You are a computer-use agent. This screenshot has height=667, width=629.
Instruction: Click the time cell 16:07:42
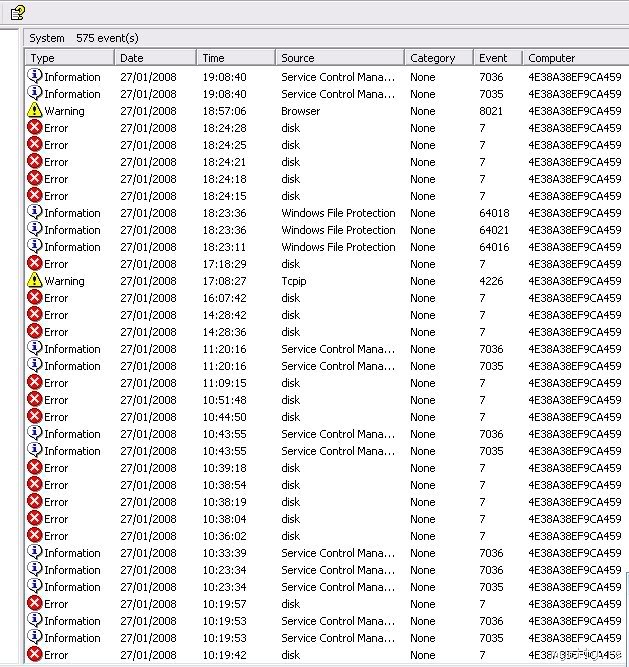[x=225, y=298]
